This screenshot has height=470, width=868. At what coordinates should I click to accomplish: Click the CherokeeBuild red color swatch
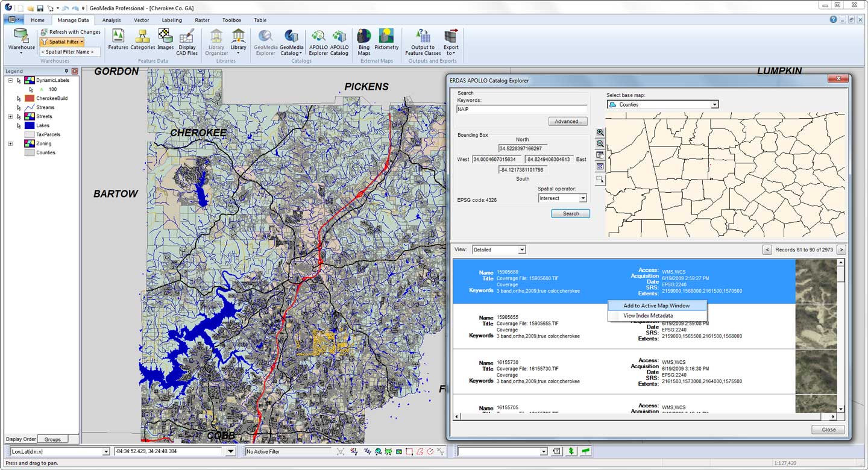tap(30, 98)
